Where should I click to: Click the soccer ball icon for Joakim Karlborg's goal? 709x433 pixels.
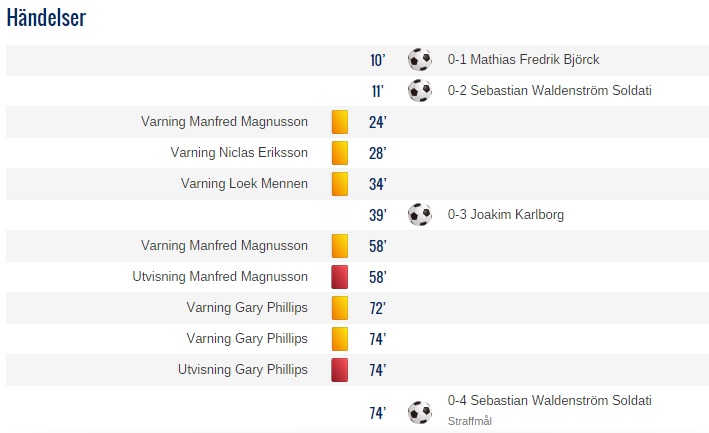click(x=420, y=215)
